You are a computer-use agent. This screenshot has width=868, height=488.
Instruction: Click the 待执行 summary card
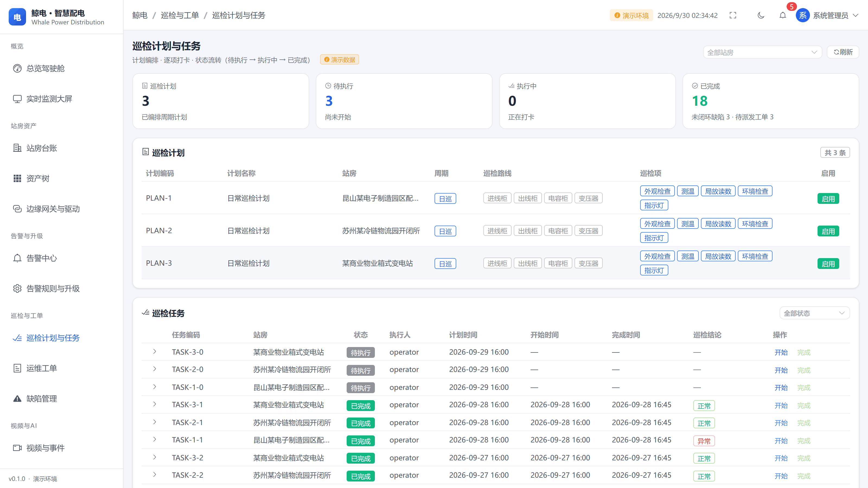(x=404, y=101)
